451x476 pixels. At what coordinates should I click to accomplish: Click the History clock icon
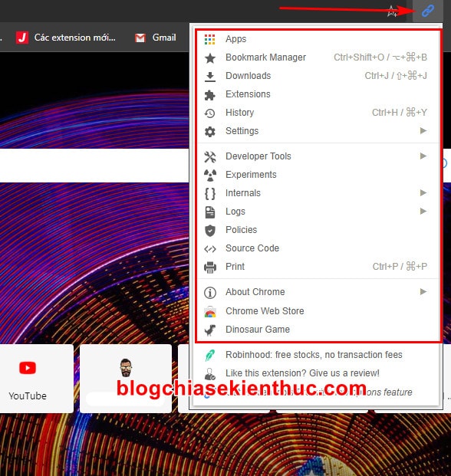[x=210, y=113]
